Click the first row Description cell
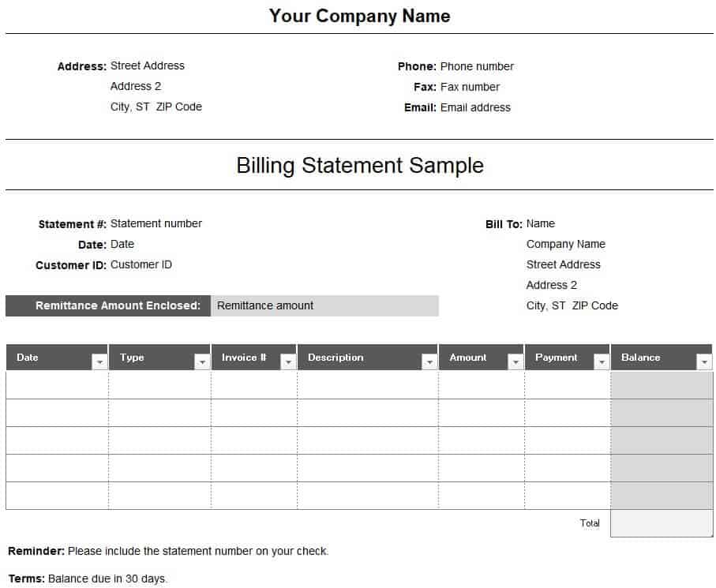Image resolution: width=716 pixels, height=588 pixels. coord(368,385)
